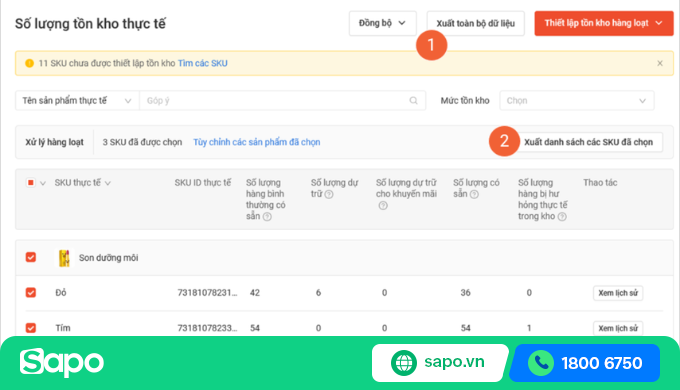Uncheck the Đỏ variant checkbox
680x390 pixels.
point(31,292)
